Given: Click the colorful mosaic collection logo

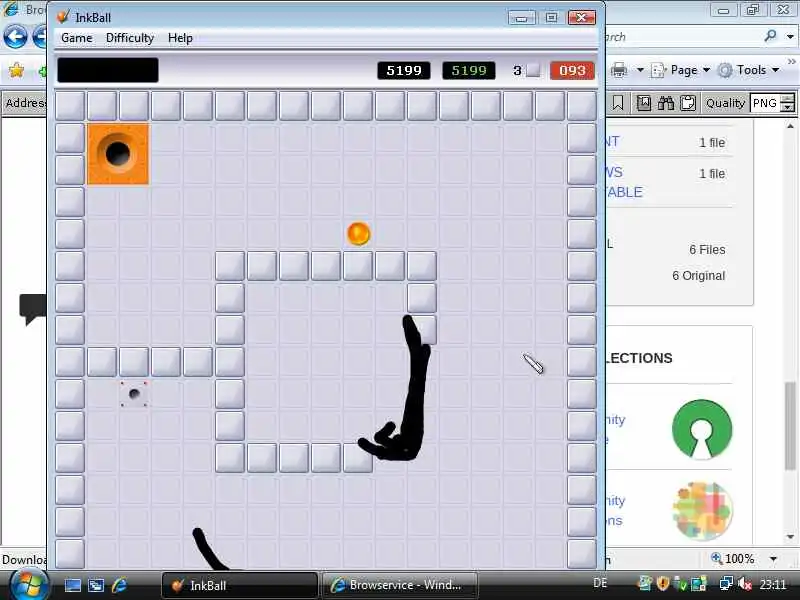Looking at the screenshot, I should pyautogui.click(x=702, y=510).
